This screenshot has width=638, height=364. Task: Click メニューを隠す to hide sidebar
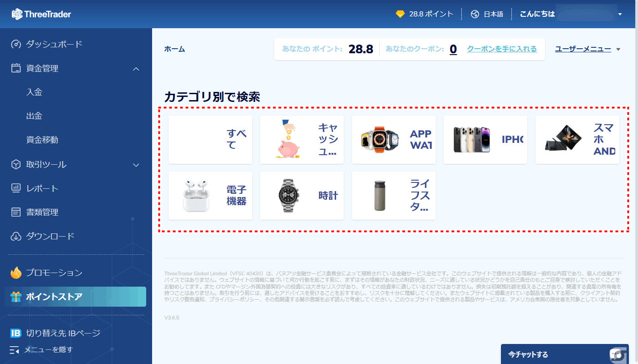tap(48, 350)
